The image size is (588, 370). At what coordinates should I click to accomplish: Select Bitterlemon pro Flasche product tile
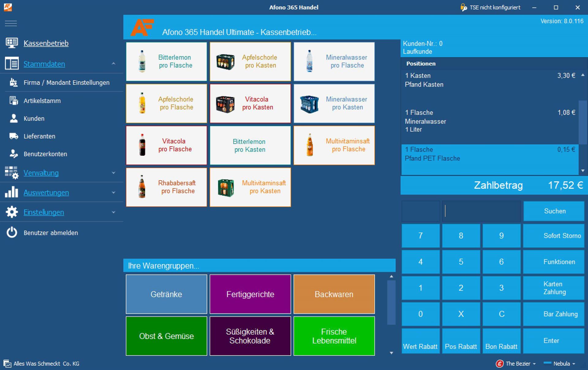click(166, 62)
